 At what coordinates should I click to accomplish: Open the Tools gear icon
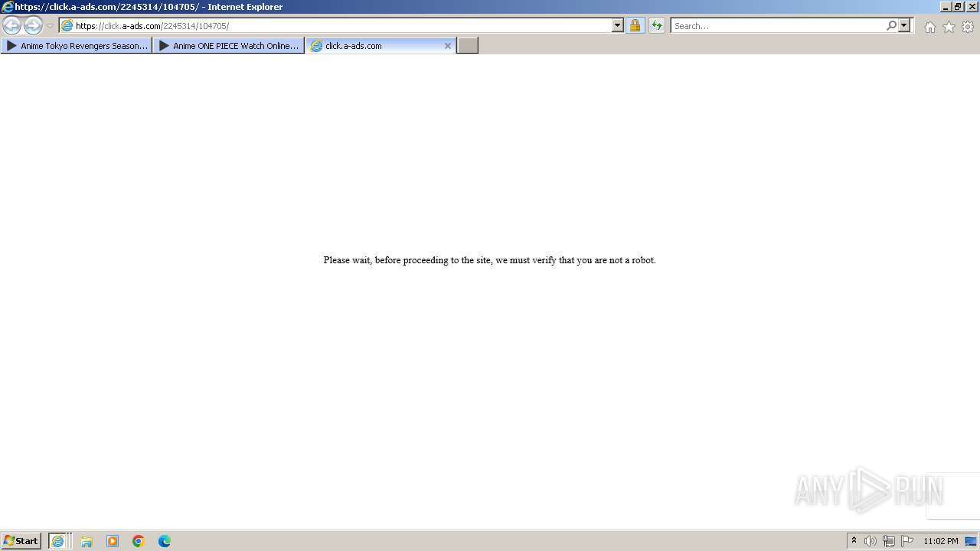click(968, 27)
